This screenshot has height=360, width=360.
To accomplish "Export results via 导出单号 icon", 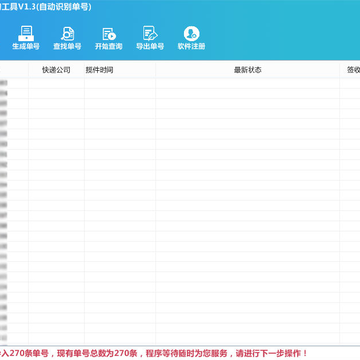I will point(150,37).
